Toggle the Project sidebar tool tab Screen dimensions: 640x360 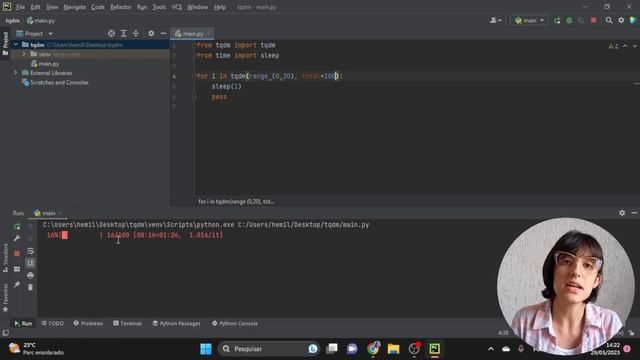5,44
